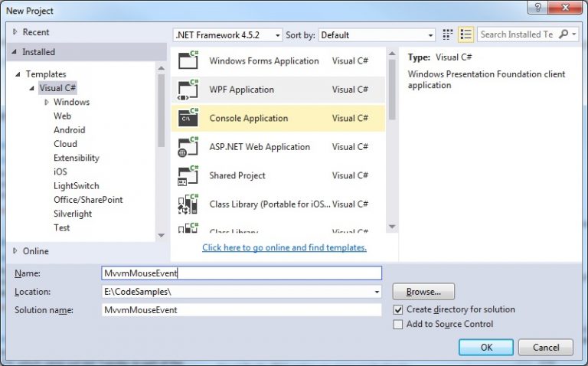
Task: Select the Extensibility template category
Action: pos(76,158)
